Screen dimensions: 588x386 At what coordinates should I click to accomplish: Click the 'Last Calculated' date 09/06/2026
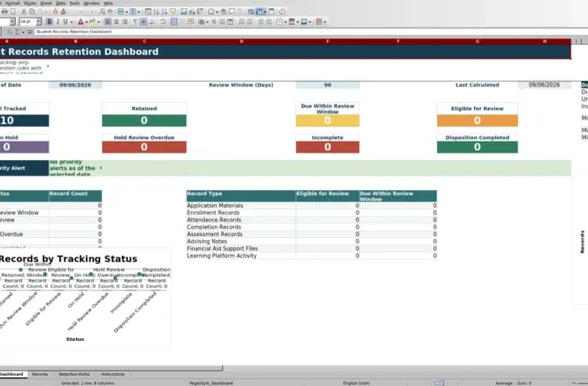[x=544, y=85]
